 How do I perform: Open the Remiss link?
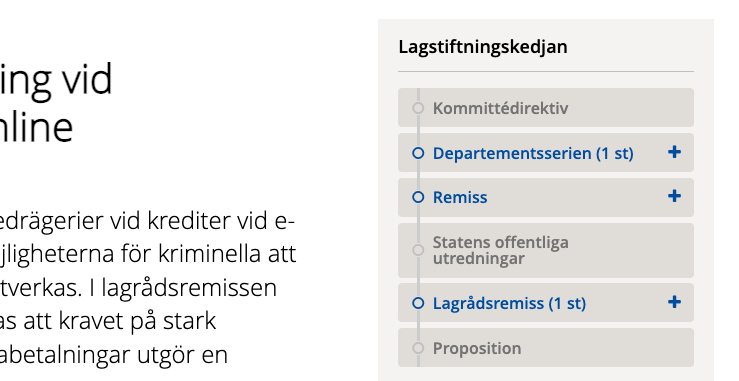(x=460, y=197)
